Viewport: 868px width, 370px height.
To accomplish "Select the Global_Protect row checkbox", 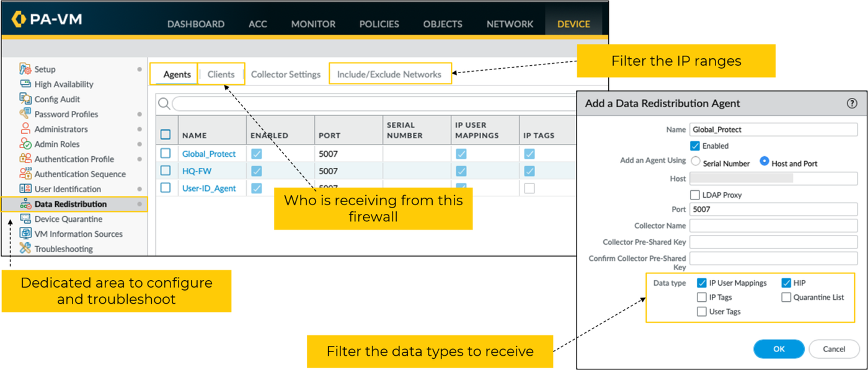I will coord(166,153).
